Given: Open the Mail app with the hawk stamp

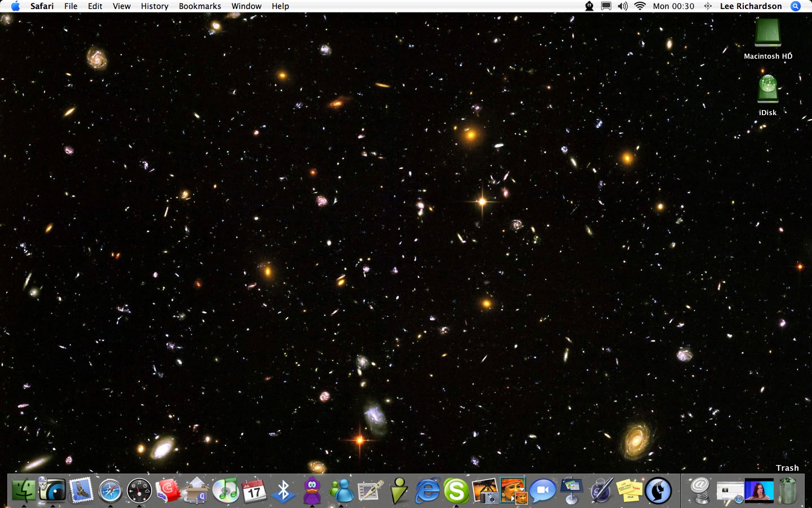Looking at the screenshot, I should coord(81,491).
